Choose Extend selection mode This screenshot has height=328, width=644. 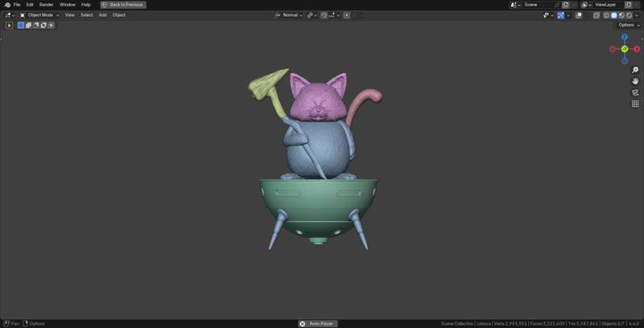coord(28,26)
